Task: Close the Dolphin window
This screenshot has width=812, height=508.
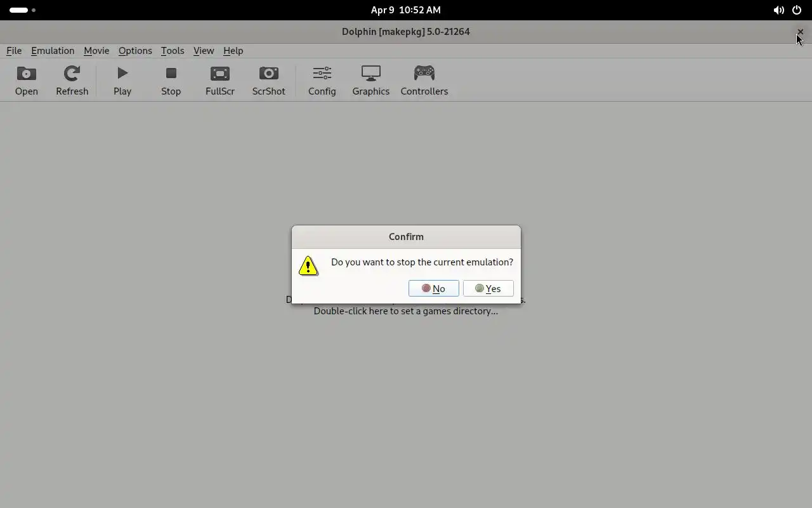Action: coord(800,32)
